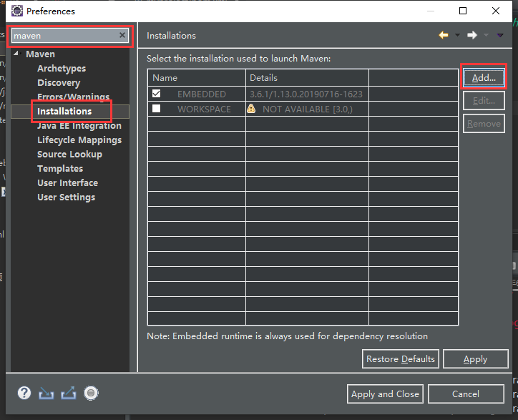The width and height of the screenshot is (518, 420).
Task: Select the Maven root preference item
Action: (40, 54)
